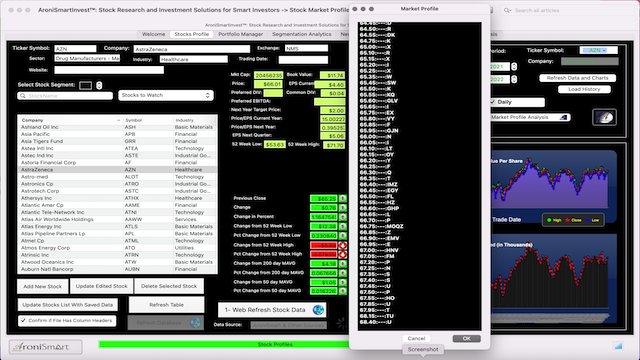Open the Segmentation Analytics tab
Viewport: 640px width, 360px height.
coord(302,34)
